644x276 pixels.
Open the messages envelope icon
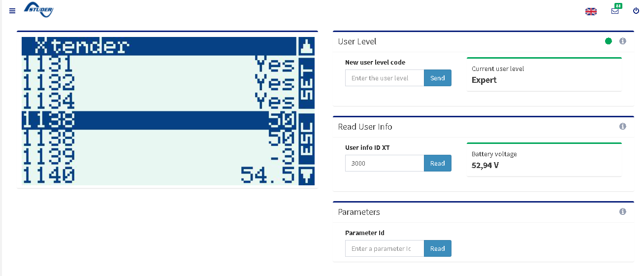615,11
